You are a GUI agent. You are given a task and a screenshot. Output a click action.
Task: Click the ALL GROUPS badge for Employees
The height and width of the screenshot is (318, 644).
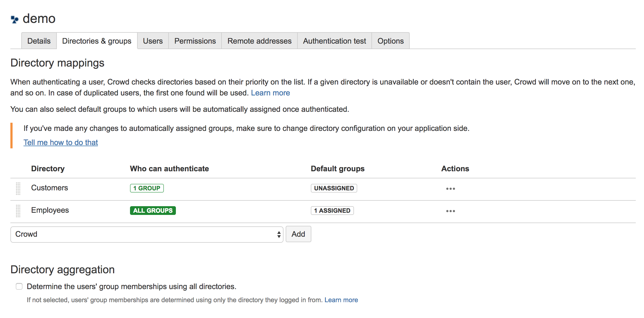pyautogui.click(x=153, y=211)
